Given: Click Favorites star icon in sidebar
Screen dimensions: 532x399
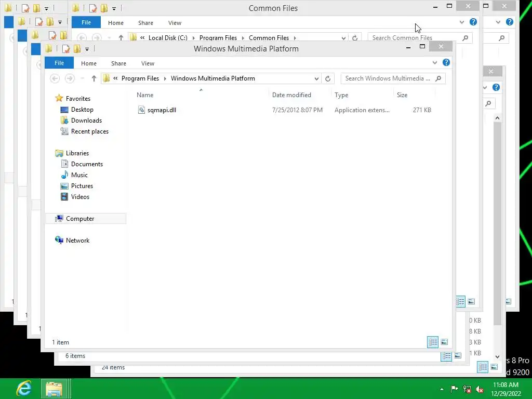Looking at the screenshot, I should 59,98.
